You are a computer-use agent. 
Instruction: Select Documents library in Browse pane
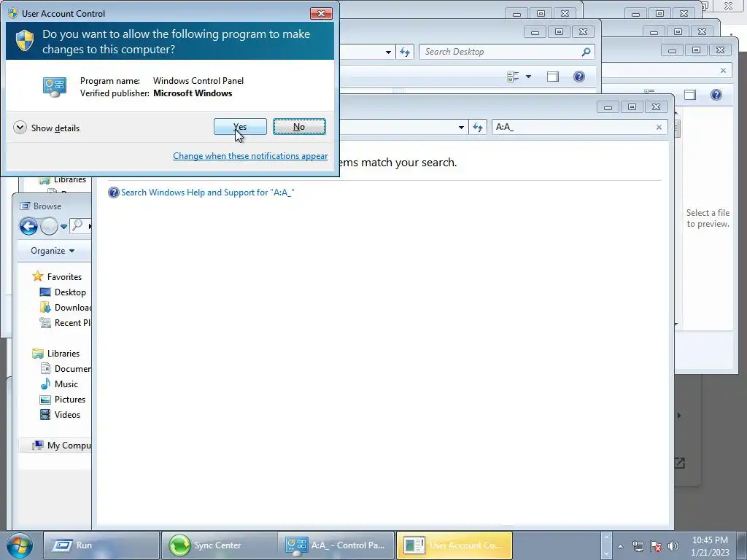[72, 368]
